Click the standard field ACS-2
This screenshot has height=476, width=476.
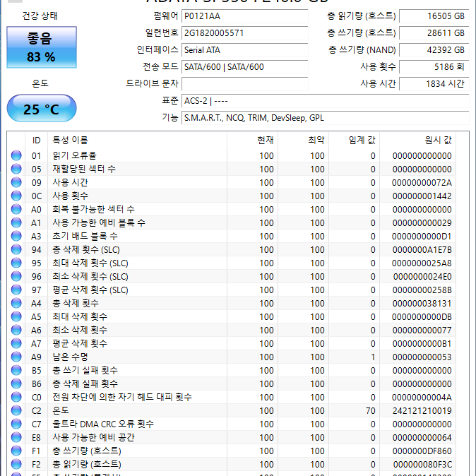point(326,101)
